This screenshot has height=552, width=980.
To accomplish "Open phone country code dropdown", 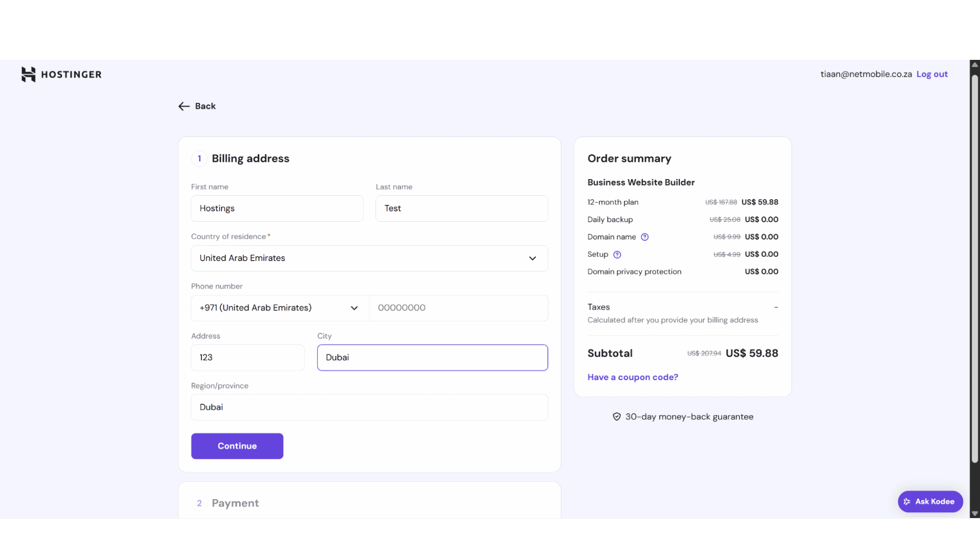I will click(279, 308).
